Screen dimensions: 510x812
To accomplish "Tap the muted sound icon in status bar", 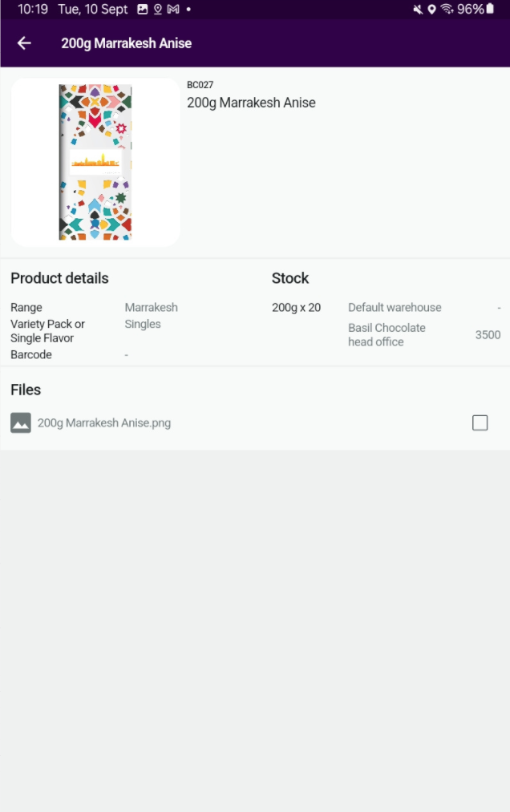I will (418, 10).
